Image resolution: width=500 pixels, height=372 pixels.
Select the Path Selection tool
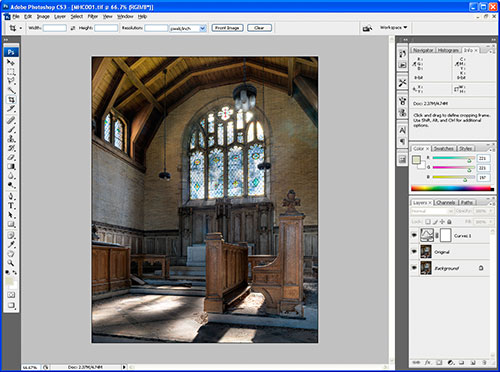(x=11, y=215)
